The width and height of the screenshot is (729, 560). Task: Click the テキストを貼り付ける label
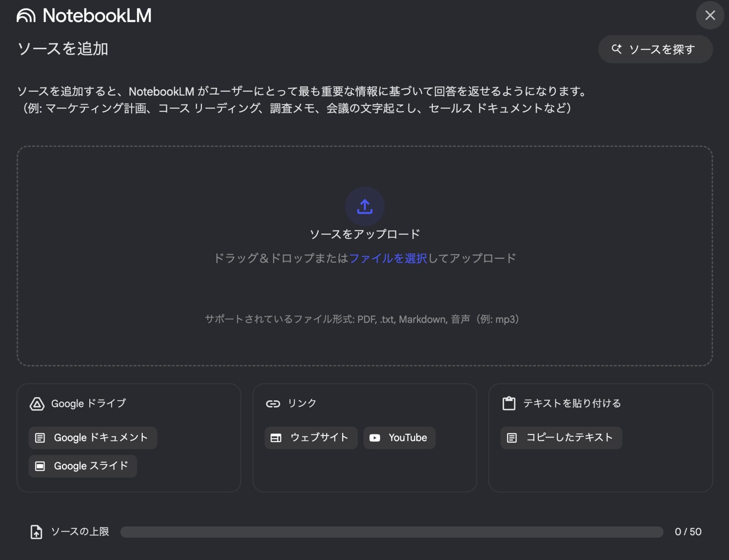coord(572,403)
